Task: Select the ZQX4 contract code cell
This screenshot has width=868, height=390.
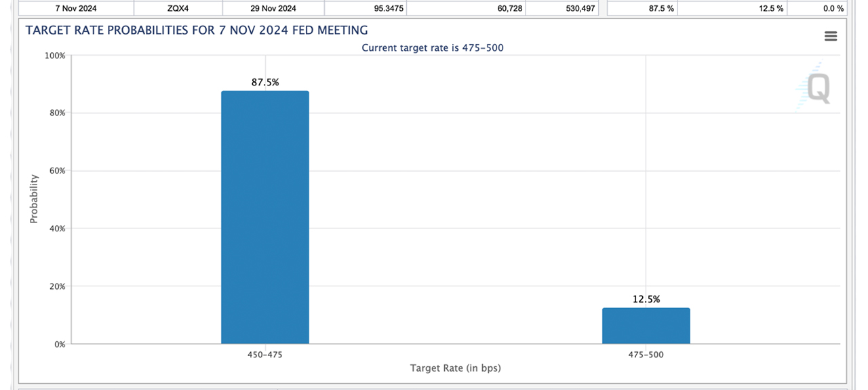Action: [x=178, y=9]
